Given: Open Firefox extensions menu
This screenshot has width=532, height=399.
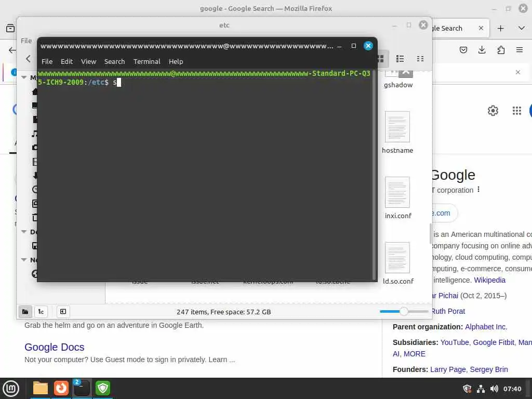Looking at the screenshot, I should click(x=501, y=50).
